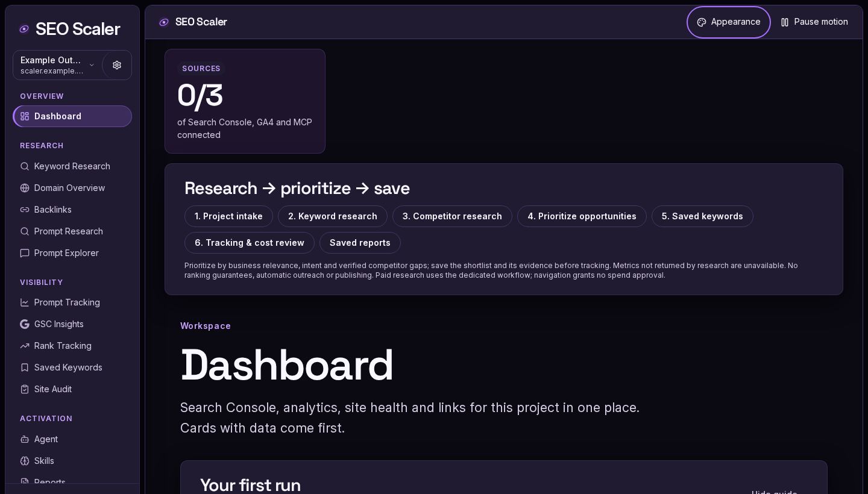Click the Saved Keywords bookmark icon
The image size is (868, 494).
click(25, 367)
